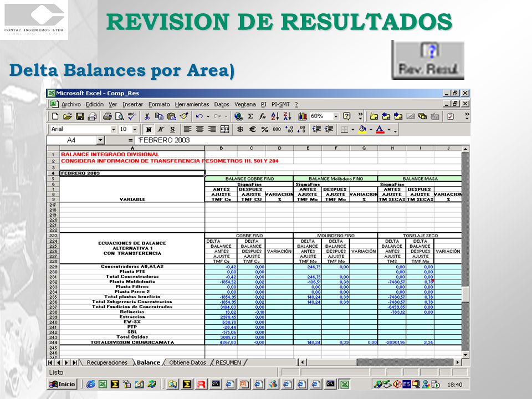Image resolution: width=532 pixels, height=399 pixels.
Task: Toggle bold N formatting
Action: pyautogui.click(x=149, y=129)
